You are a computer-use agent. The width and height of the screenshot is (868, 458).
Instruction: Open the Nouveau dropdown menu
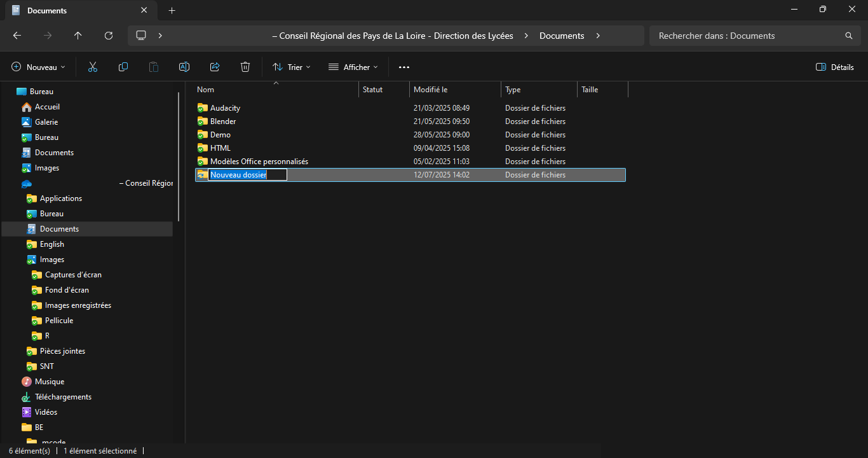(x=39, y=67)
